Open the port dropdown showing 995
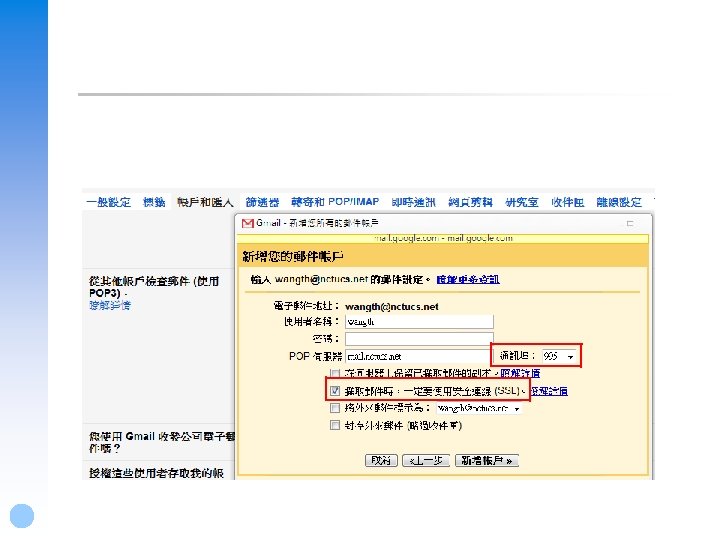The image size is (720, 540). point(558,356)
